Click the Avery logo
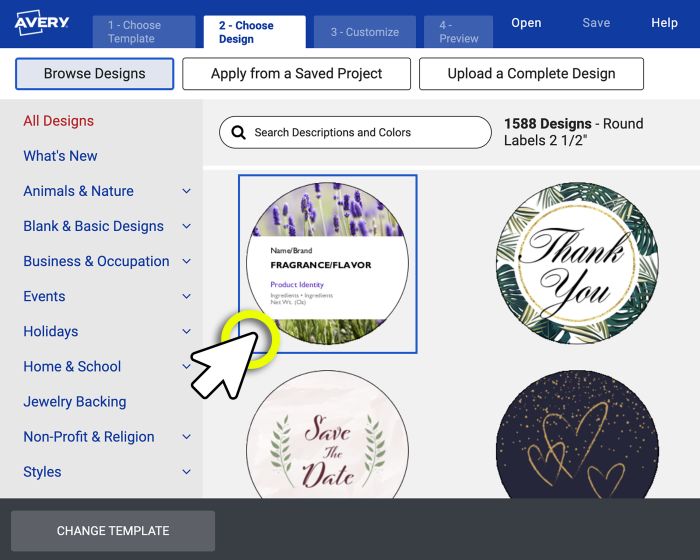The image size is (700, 560). click(42, 23)
